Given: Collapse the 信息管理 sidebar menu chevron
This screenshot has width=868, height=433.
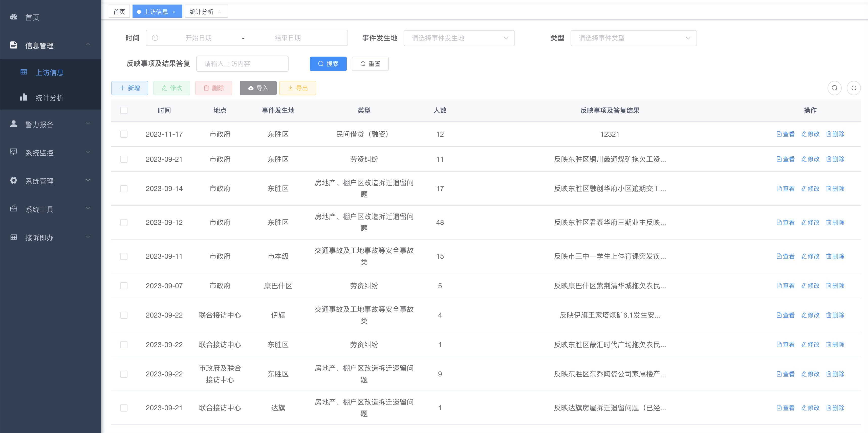Looking at the screenshot, I should 88,44.
